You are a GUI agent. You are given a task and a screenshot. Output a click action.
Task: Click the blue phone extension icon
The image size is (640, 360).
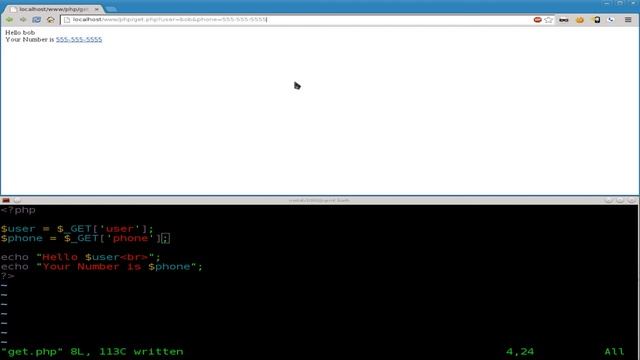611,20
